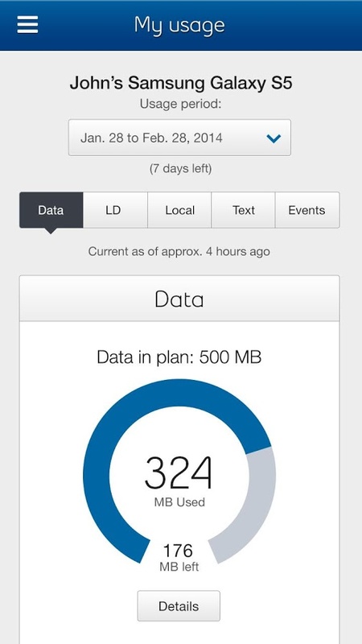Select the Data tab
The height and width of the screenshot is (644, 362).
click(x=51, y=210)
